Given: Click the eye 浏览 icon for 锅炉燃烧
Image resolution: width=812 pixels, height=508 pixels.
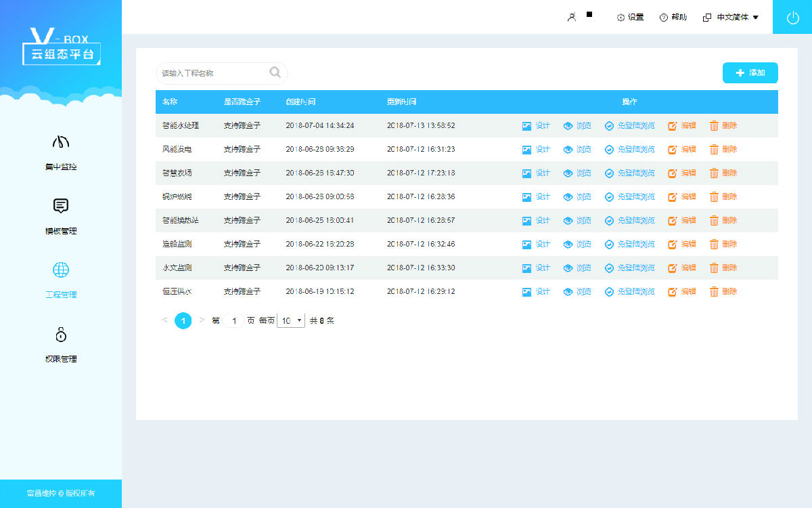Looking at the screenshot, I should [568, 197].
